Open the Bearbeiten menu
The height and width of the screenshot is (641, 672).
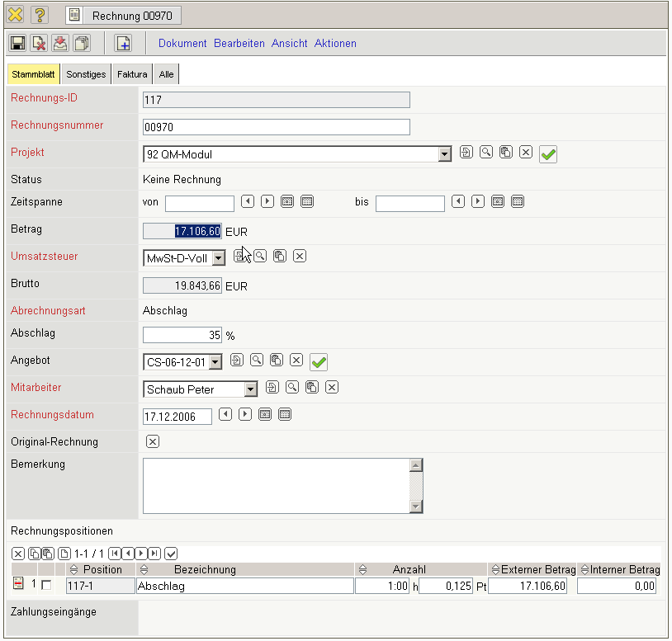point(239,43)
